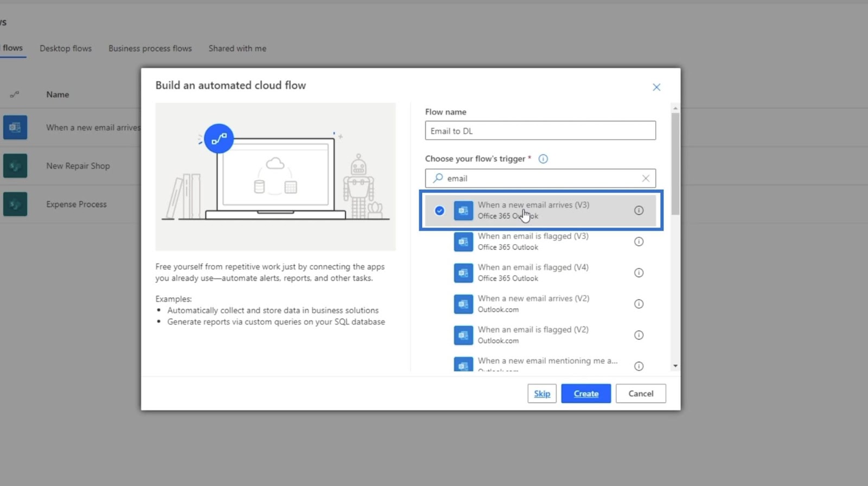The height and width of the screenshot is (486, 868).
Task: Show info for When an email is flagged (V4)
Action: [639, 273]
